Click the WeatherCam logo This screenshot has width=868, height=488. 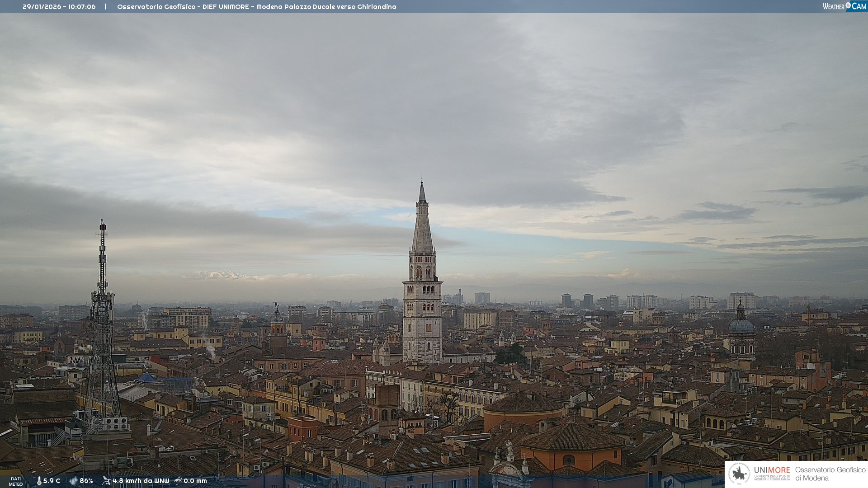[844, 6]
